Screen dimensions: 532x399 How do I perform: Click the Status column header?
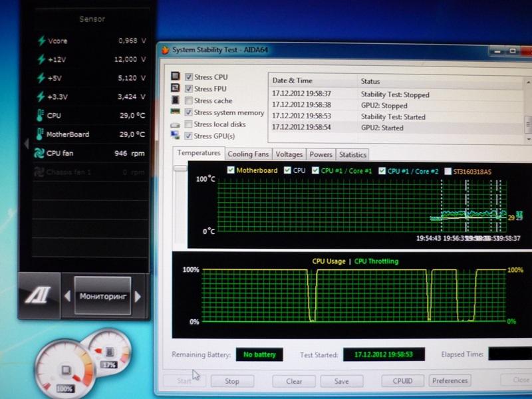pyautogui.click(x=440, y=81)
